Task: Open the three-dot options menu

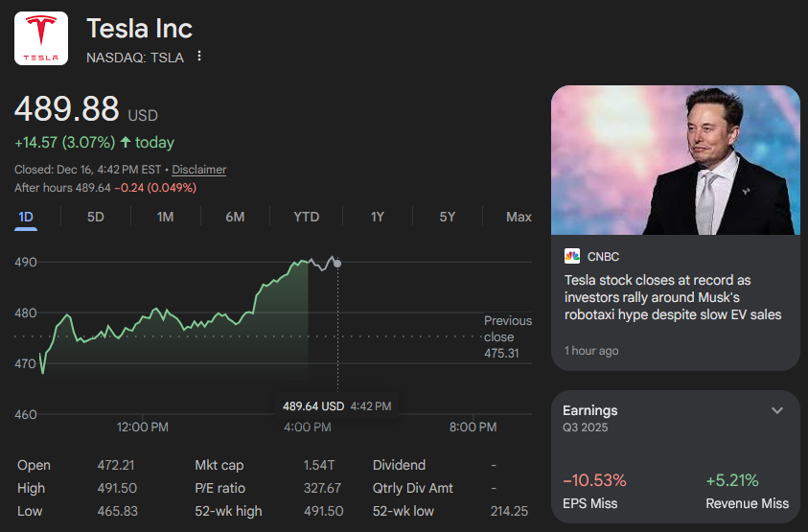Action: click(x=199, y=57)
